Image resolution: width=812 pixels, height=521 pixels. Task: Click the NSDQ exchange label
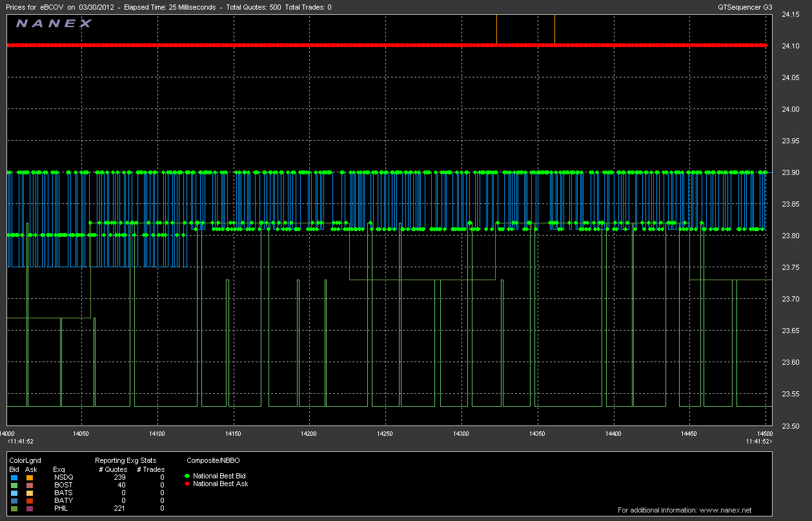64,477
